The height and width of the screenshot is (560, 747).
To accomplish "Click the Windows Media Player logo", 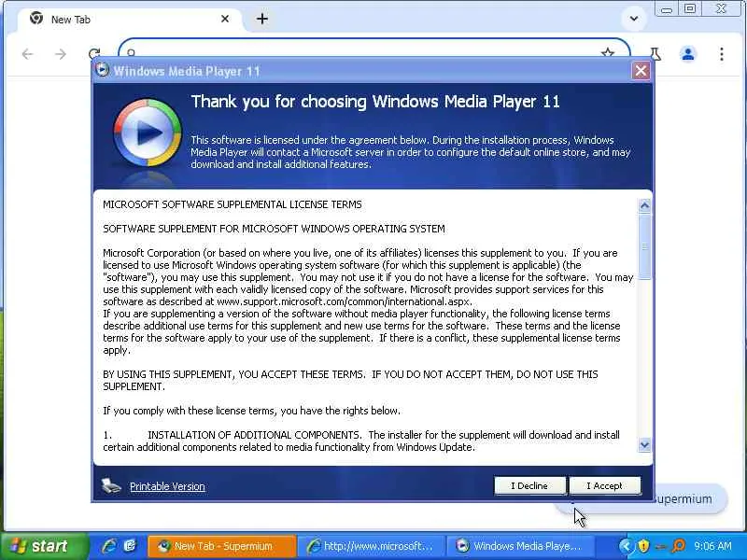I will [x=148, y=133].
